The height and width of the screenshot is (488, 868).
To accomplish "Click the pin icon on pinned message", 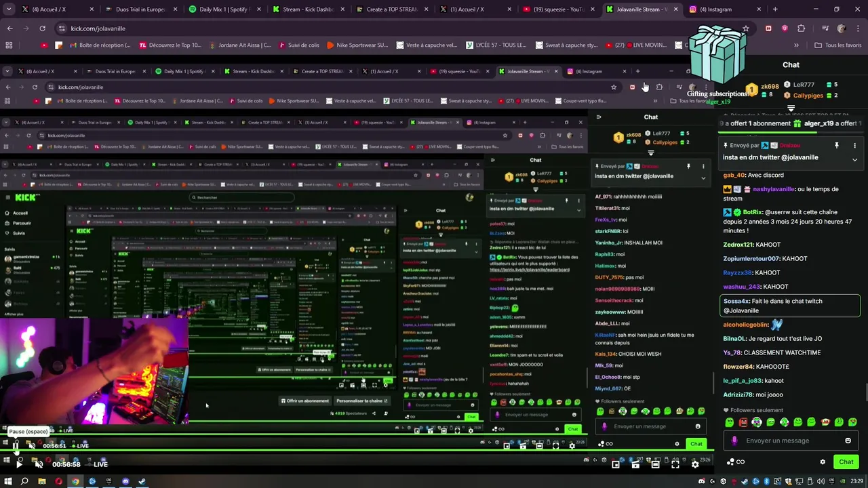I will 836,146.
